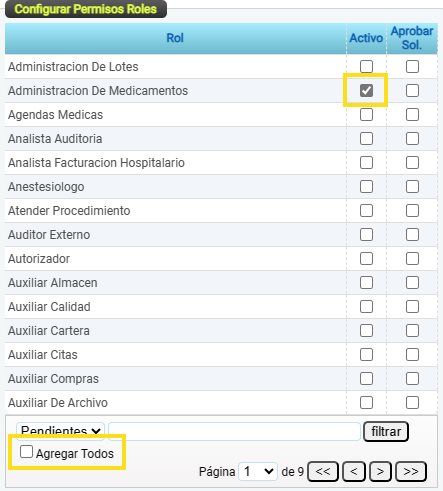443x491 pixels.
Task: Enable Activo for Auxiliar De Archivo
Action: point(366,402)
